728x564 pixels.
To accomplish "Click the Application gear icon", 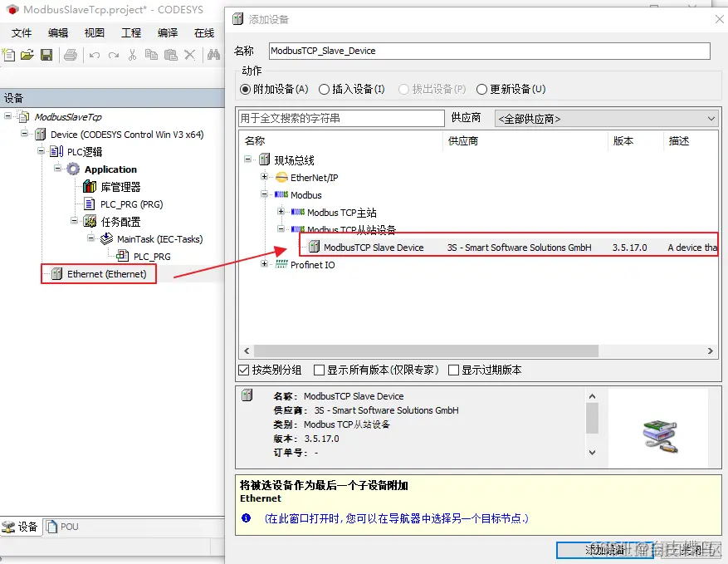I will 73,169.
